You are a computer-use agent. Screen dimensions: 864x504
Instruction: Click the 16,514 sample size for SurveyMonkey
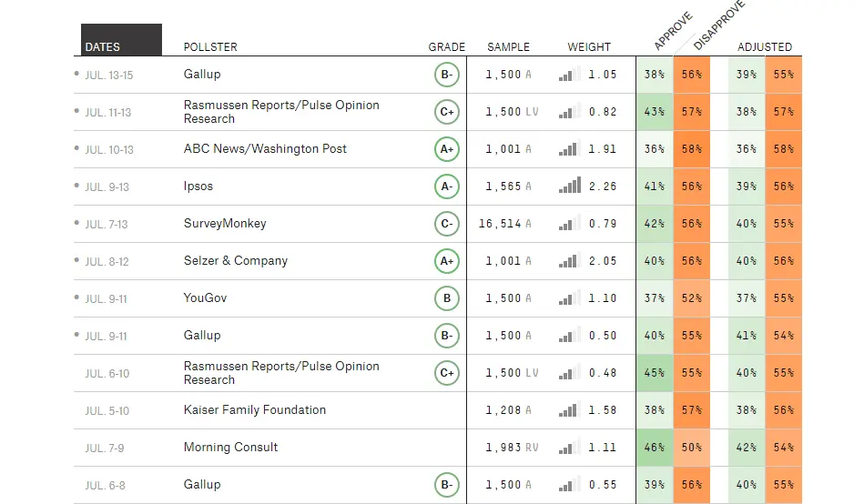(500, 224)
